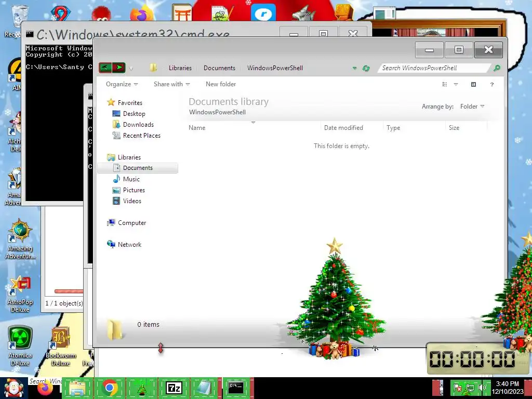Open AstroPop Deluxe desktop shortcut
Viewport: 532px width, 399px height.
tap(20, 295)
